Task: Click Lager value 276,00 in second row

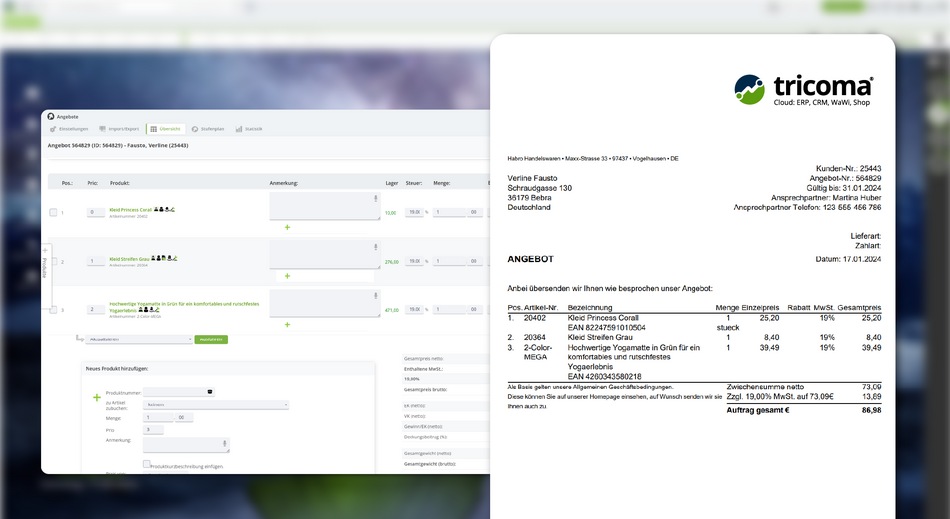Action: 392,262
